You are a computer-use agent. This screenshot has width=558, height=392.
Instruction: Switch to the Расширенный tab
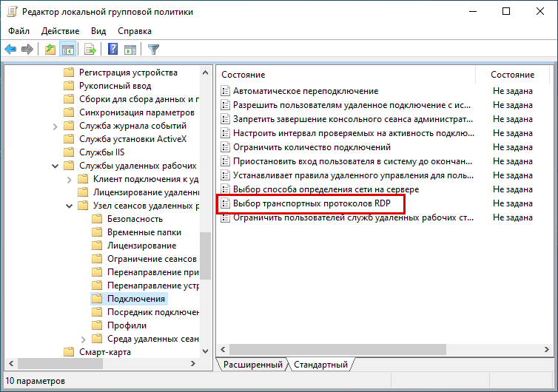(252, 365)
